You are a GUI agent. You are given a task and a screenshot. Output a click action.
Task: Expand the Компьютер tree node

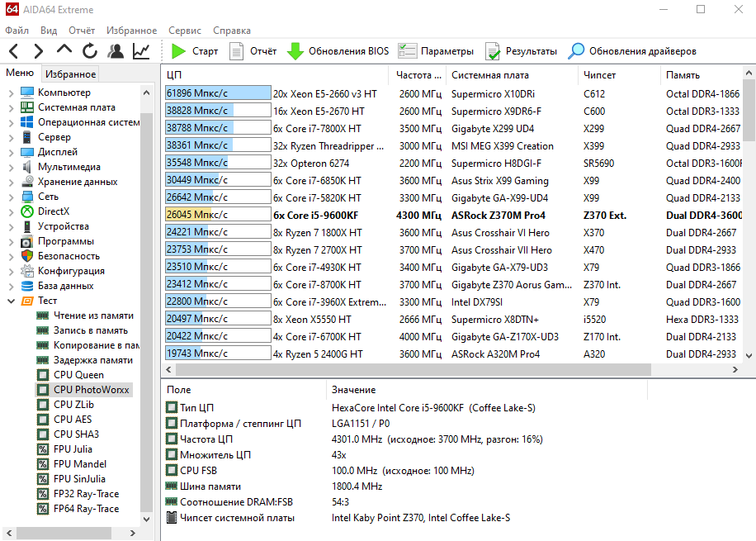10,93
